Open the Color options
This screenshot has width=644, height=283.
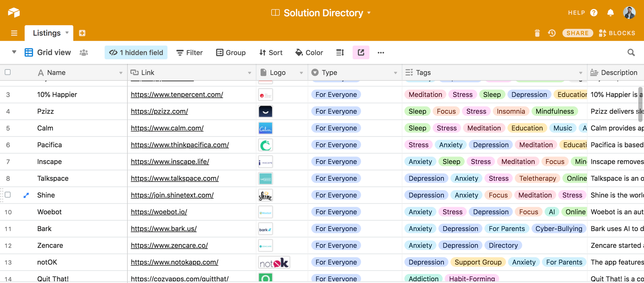(x=309, y=53)
